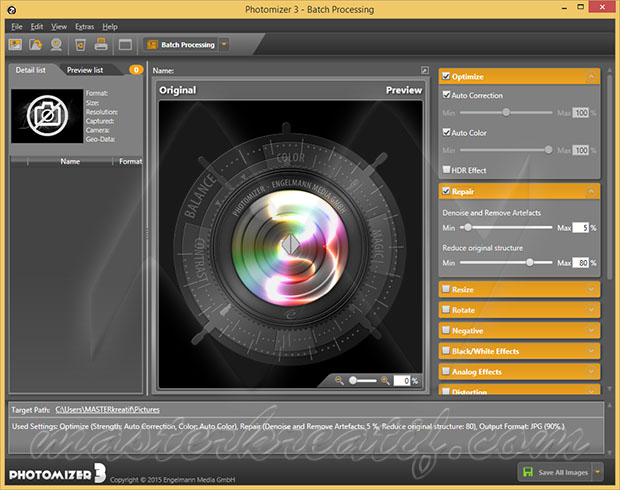The width and height of the screenshot is (620, 490).
Task: Expand the Negative panel chevron
Action: pyautogui.click(x=591, y=330)
